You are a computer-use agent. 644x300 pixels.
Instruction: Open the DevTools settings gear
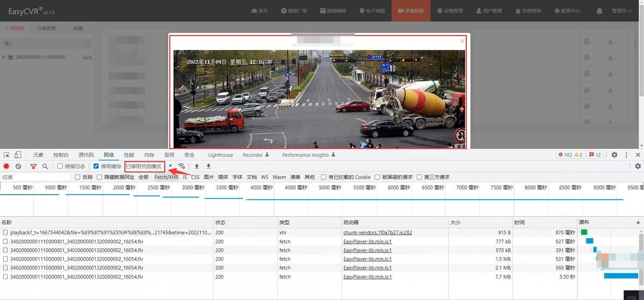pyautogui.click(x=614, y=155)
